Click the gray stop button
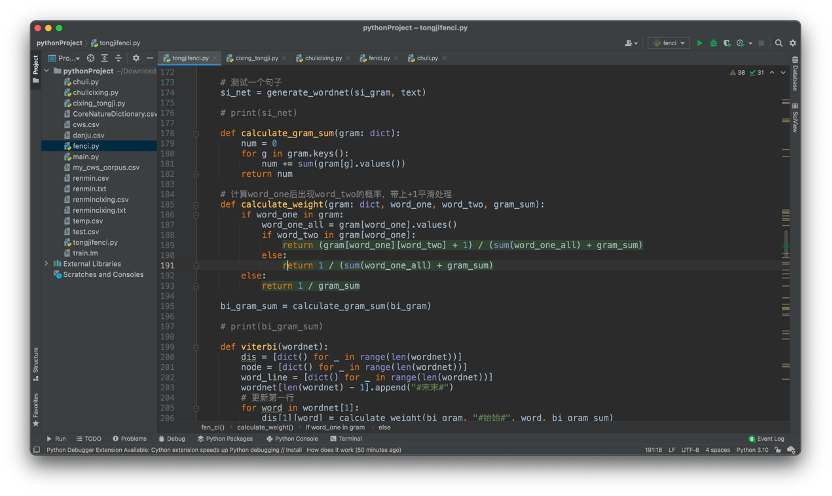Image resolution: width=832 pixels, height=496 pixels. point(761,43)
